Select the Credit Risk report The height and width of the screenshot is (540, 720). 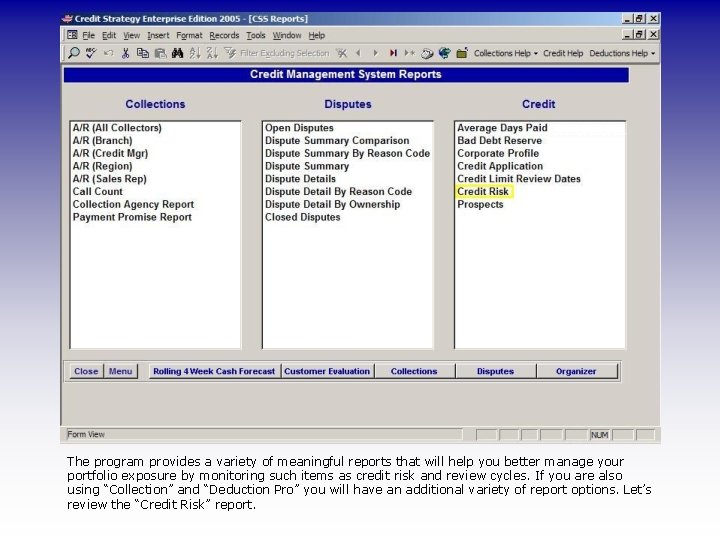(x=483, y=191)
